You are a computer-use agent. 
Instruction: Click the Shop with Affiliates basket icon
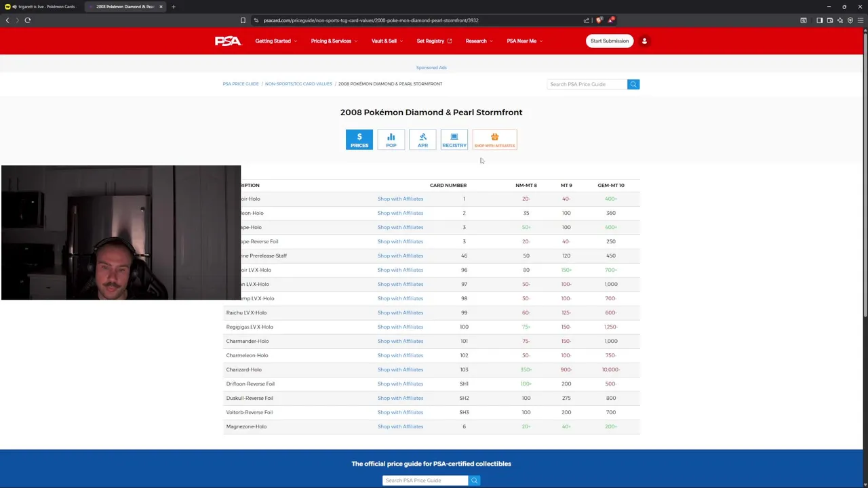click(x=494, y=140)
